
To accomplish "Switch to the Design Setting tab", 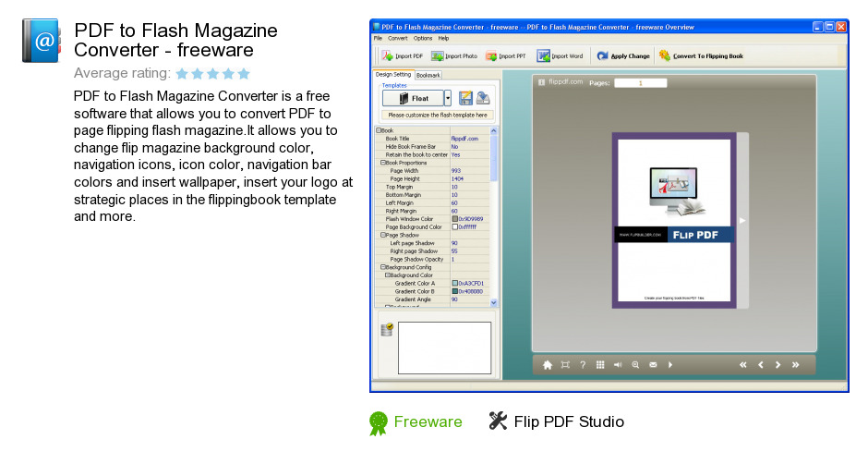I will click(x=393, y=74).
